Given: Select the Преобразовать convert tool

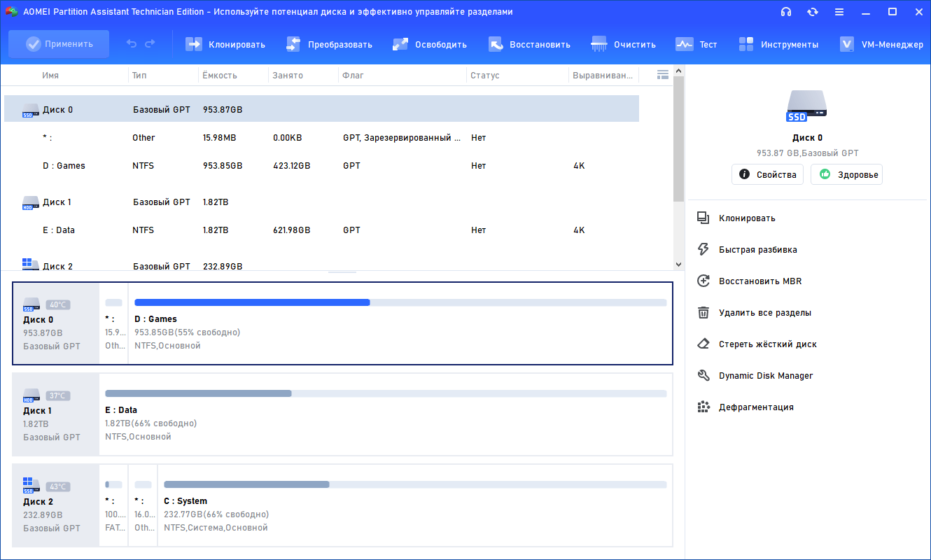Looking at the screenshot, I should click(329, 44).
